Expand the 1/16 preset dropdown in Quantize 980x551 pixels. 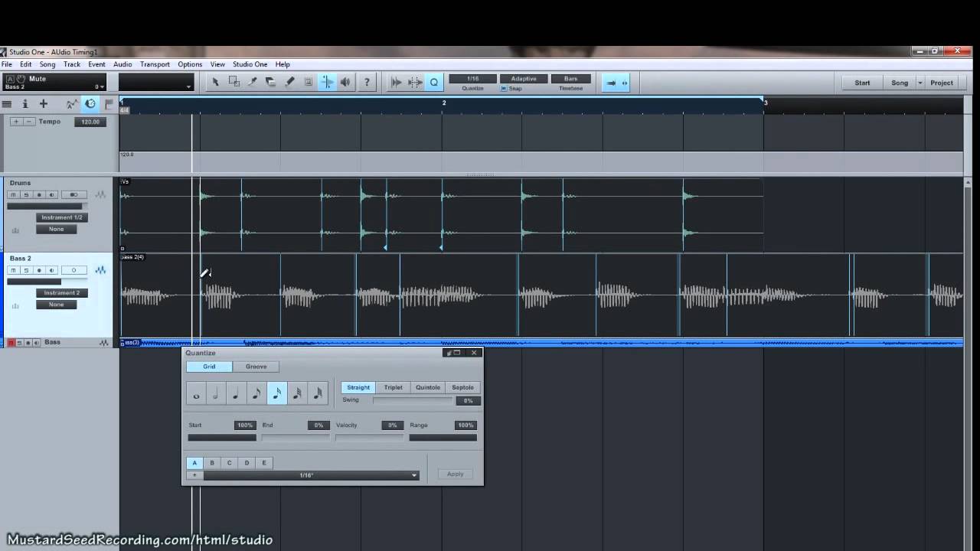click(x=311, y=475)
